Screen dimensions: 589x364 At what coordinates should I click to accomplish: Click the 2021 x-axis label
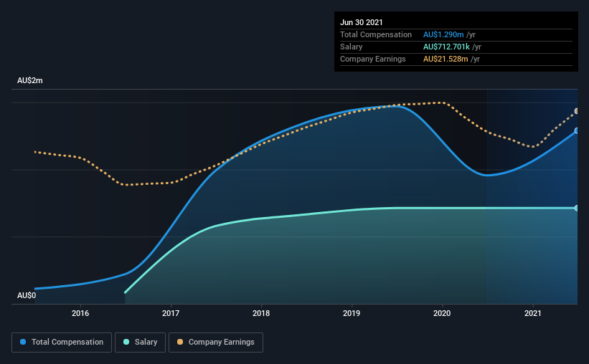tap(532, 313)
